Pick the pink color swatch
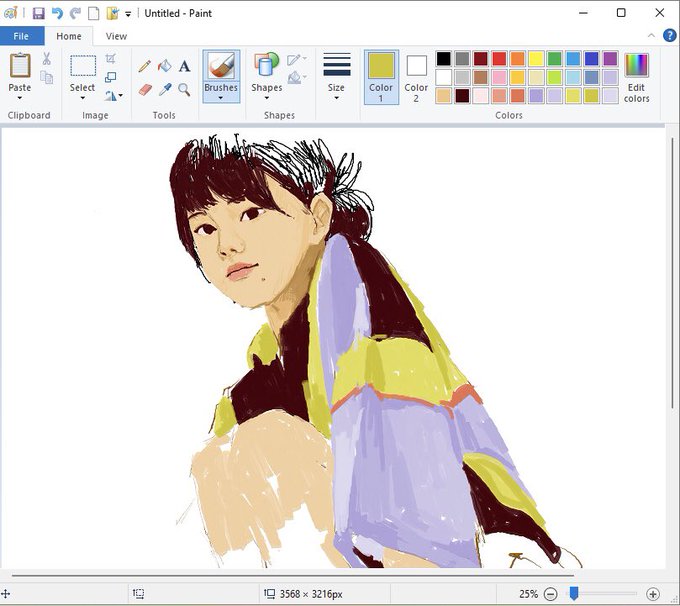Viewport: 680px width, 606px height. coord(499,77)
